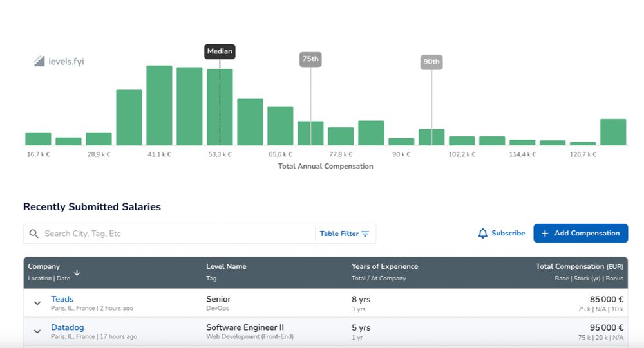Click the search magnifier icon

click(x=33, y=234)
